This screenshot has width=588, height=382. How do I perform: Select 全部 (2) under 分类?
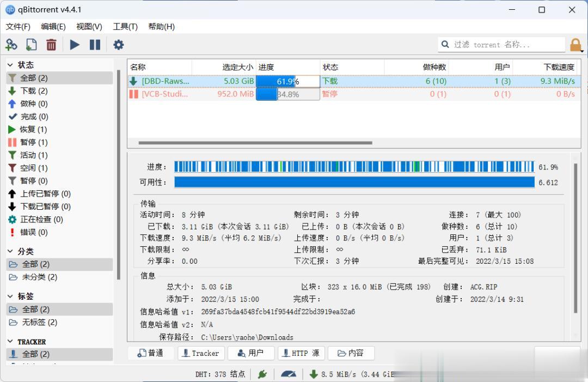[x=60, y=264]
